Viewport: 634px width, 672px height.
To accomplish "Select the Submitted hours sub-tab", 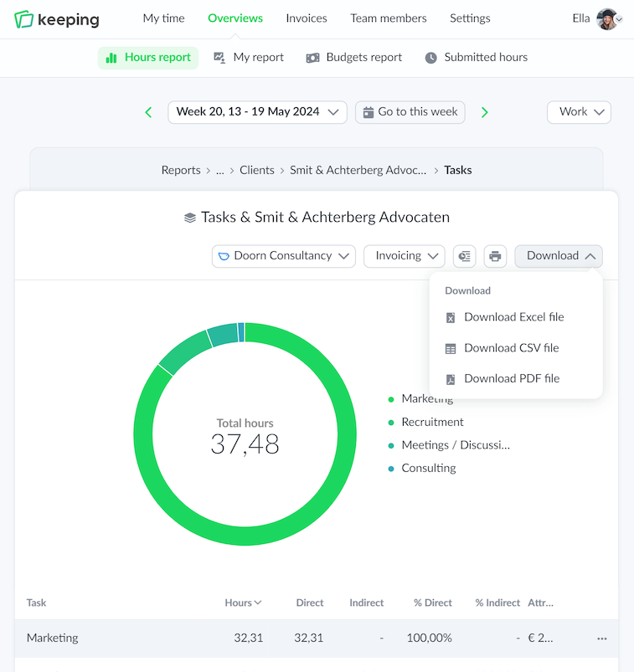I will tap(477, 58).
